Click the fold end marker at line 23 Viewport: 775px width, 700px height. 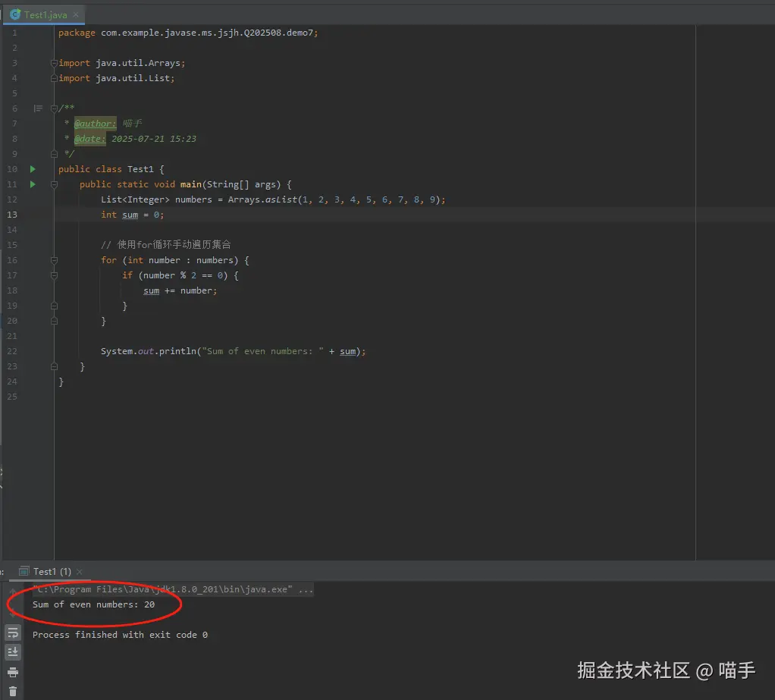[x=54, y=367]
